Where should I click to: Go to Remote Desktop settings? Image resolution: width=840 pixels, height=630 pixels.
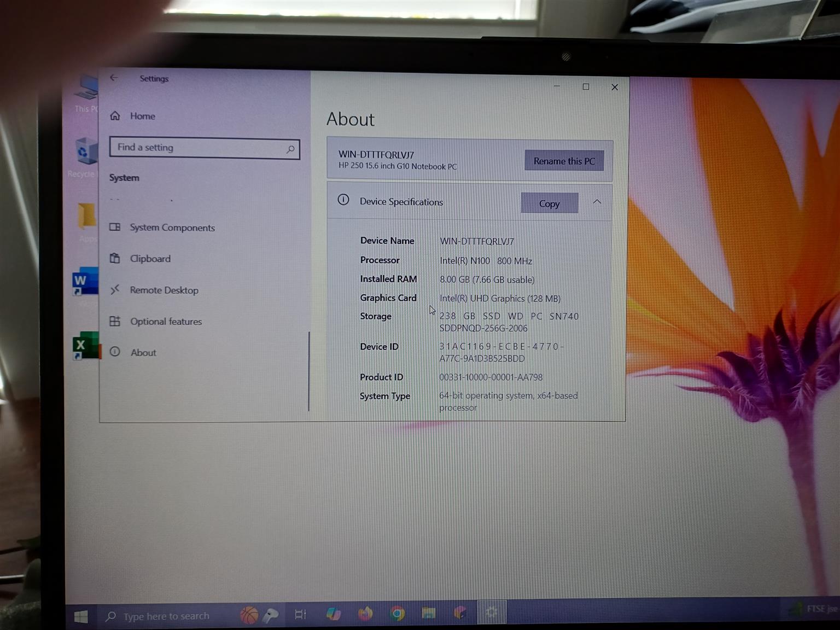164,290
